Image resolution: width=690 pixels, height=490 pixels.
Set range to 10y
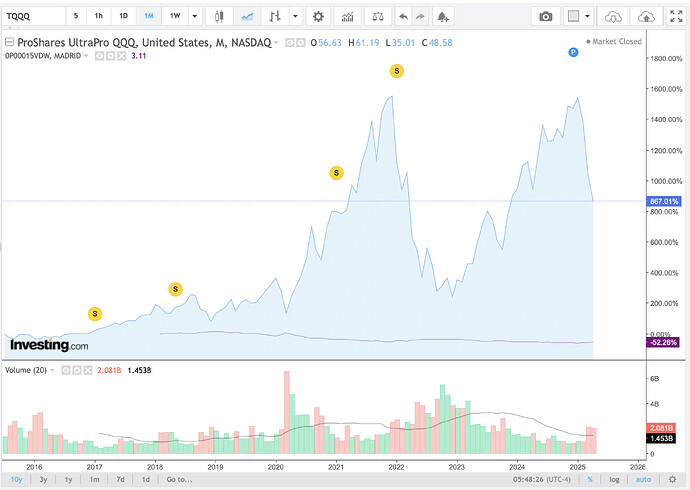click(x=16, y=479)
